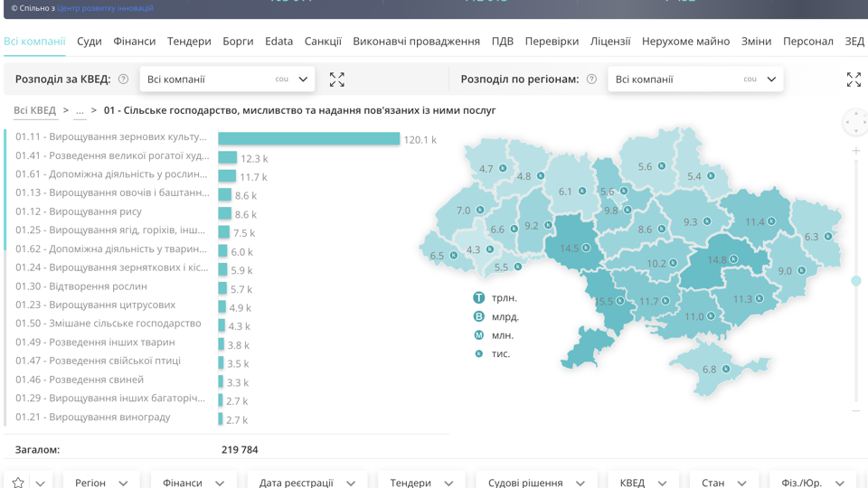The width and height of the screenshot is (868, 488).
Task: Switch to the Суди tab
Action: point(90,42)
